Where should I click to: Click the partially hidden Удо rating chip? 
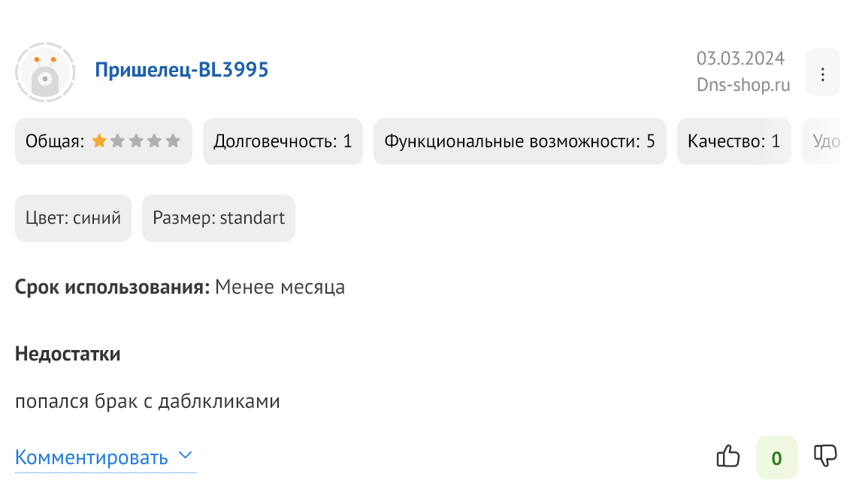pos(822,141)
